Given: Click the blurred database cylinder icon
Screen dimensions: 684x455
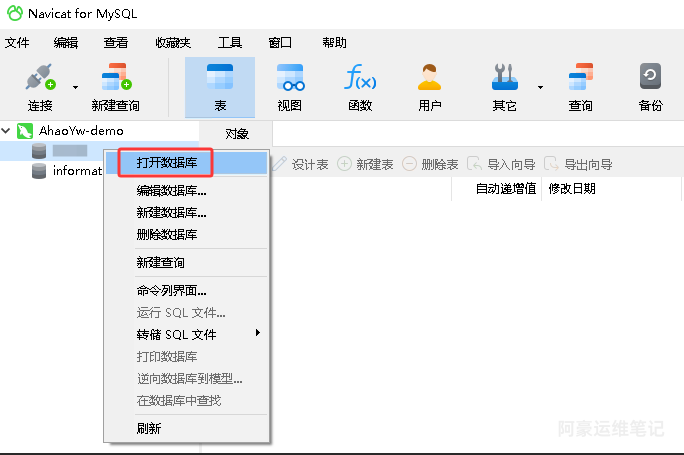Looking at the screenshot, I should [39, 151].
